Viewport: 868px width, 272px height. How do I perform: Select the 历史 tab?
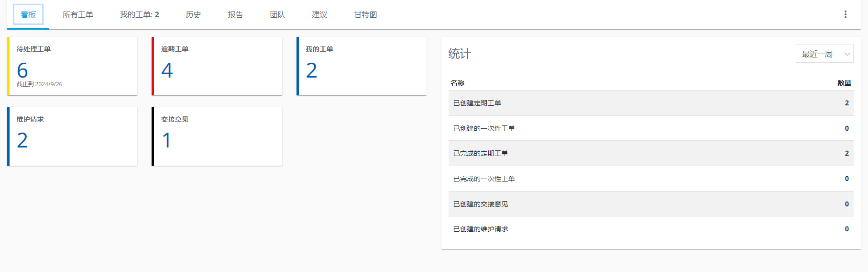[x=193, y=15]
